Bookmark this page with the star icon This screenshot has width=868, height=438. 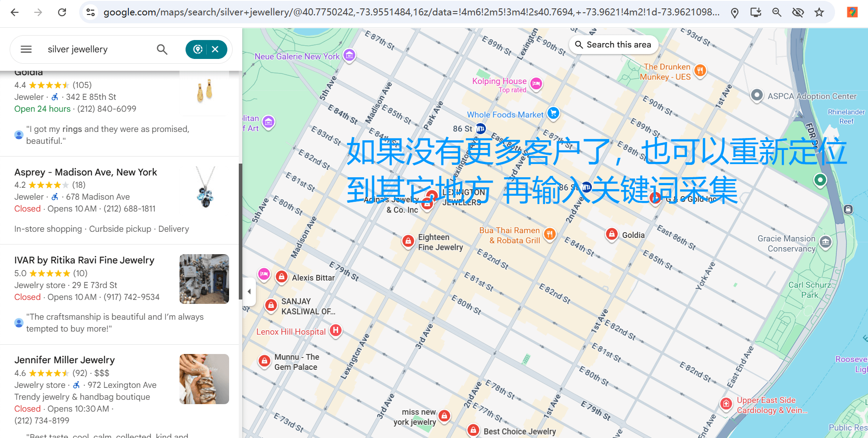[x=819, y=12]
